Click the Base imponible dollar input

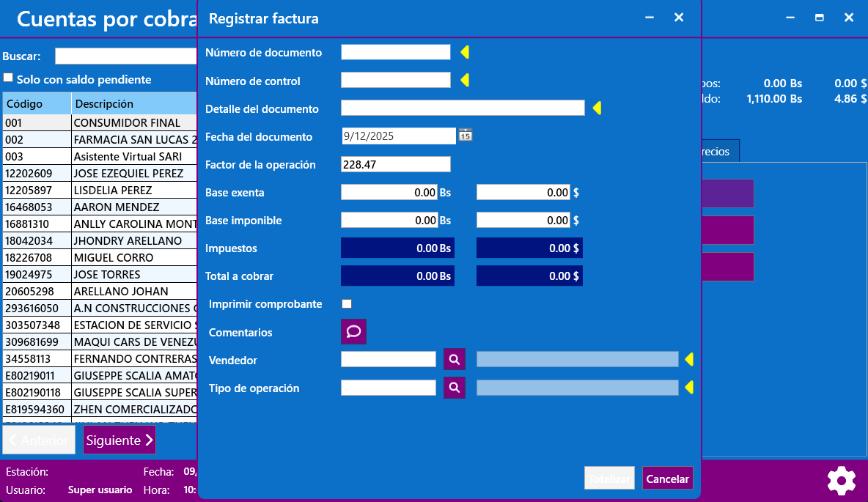(x=523, y=220)
